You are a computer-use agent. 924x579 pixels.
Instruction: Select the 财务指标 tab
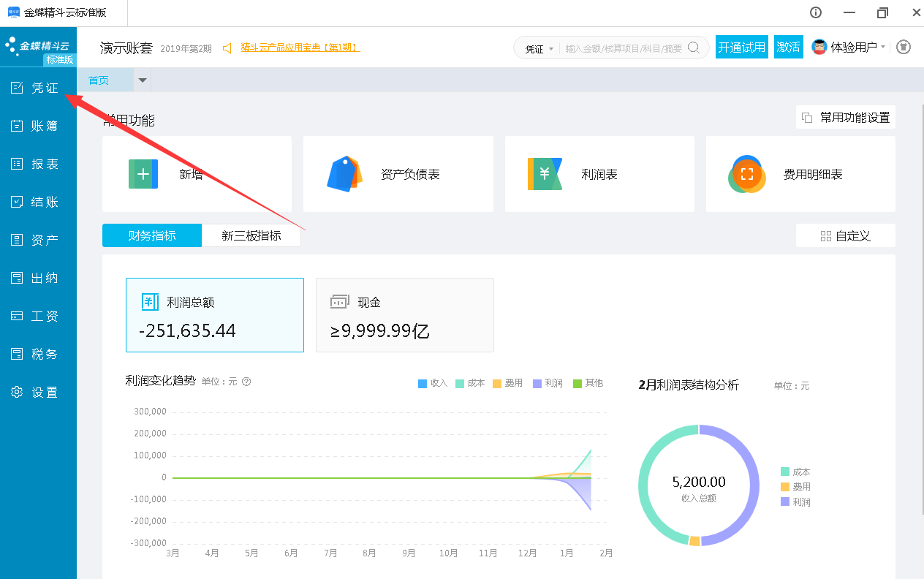(151, 235)
